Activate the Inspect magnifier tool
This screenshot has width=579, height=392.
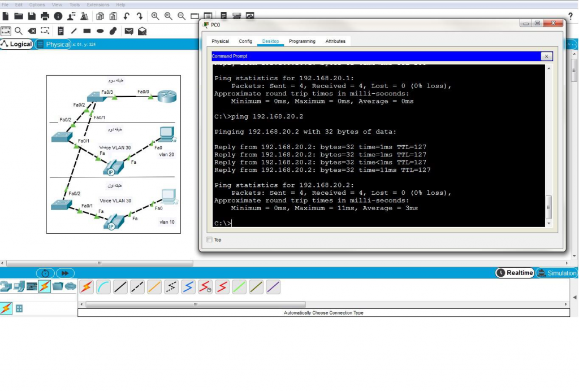[19, 31]
